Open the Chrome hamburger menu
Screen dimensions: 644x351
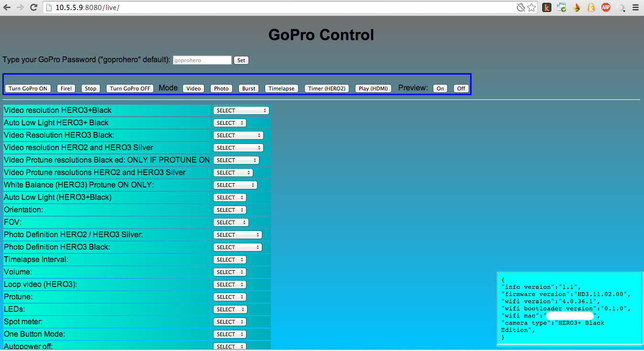(x=635, y=8)
